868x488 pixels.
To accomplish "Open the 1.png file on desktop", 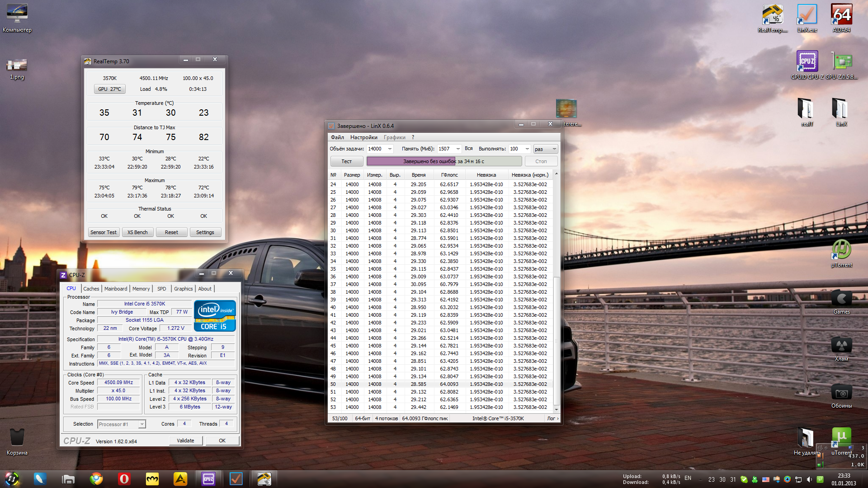I will point(17,69).
